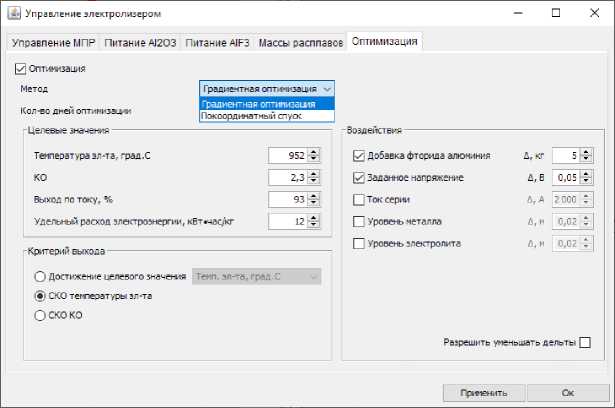Check Разрешить уменьшать дельты checkbox

[x=585, y=342]
